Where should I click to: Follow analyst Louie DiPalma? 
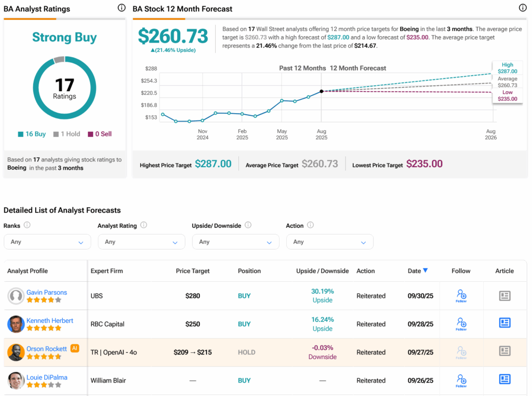(461, 380)
